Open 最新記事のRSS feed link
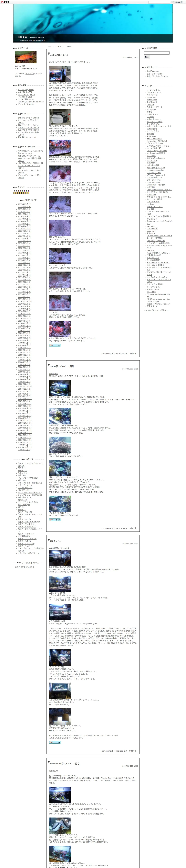Image resolution: width=186 pixels, height=868 pixels. pos(153,71)
